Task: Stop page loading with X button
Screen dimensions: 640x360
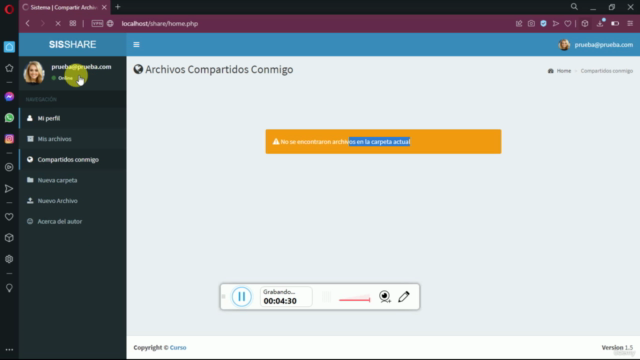Action: coord(58,24)
